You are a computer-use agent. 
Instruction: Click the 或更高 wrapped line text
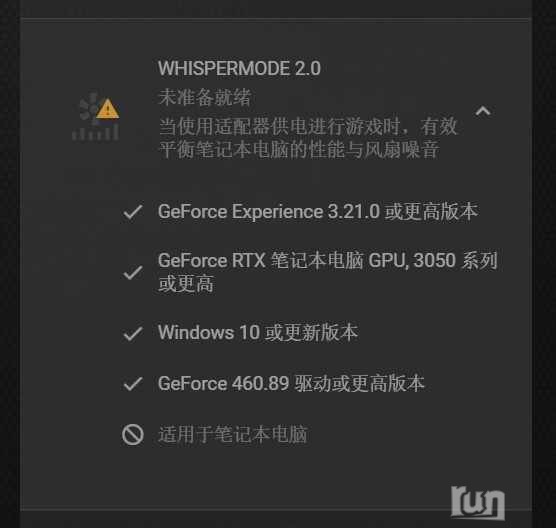(186, 284)
